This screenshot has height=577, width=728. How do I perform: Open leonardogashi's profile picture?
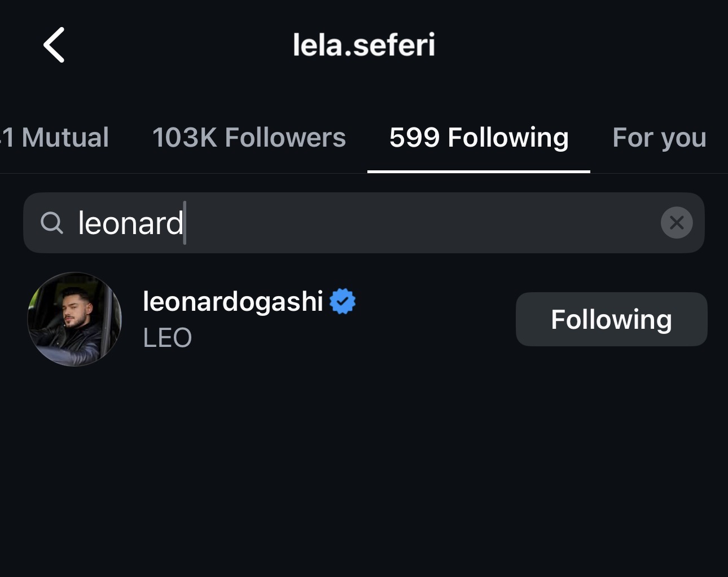tap(74, 319)
